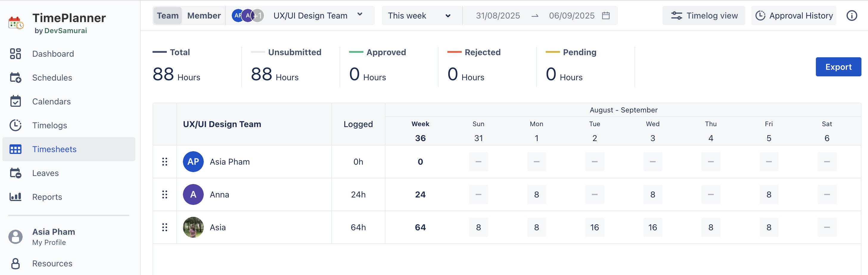Image resolution: width=868 pixels, height=275 pixels.
Task: Open date picker calendar icon
Action: tap(606, 16)
